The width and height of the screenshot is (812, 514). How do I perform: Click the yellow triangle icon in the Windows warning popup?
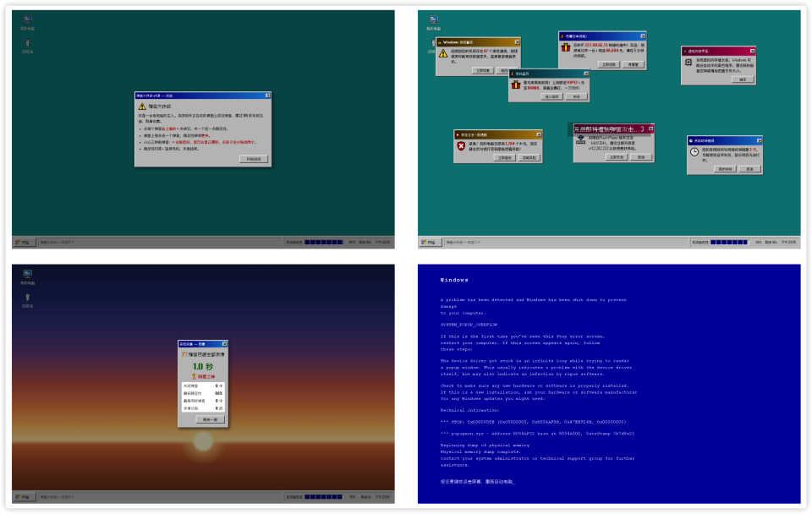[443, 53]
